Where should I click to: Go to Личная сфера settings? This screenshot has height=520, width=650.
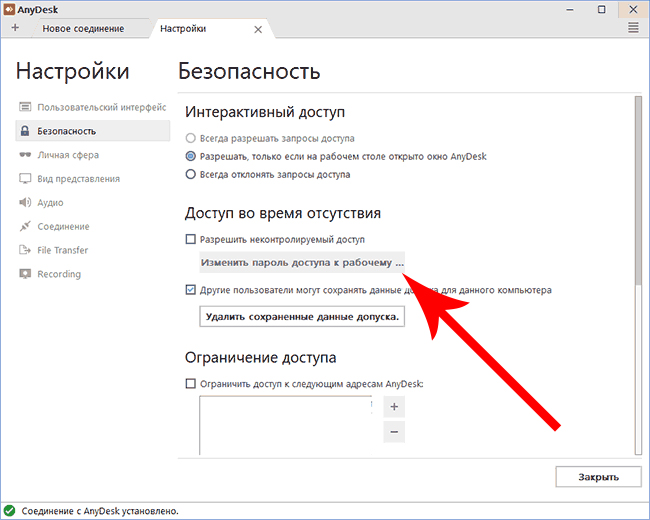click(x=93, y=155)
